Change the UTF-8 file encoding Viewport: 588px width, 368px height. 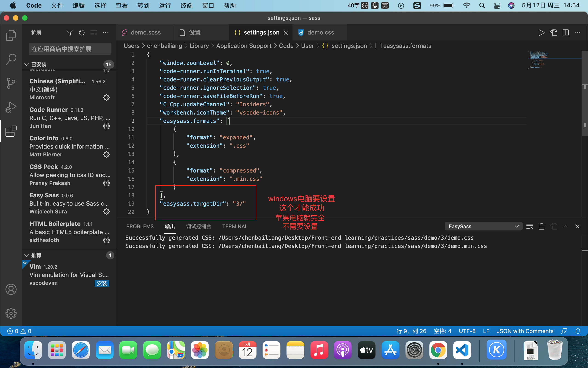pyautogui.click(x=467, y=331)
